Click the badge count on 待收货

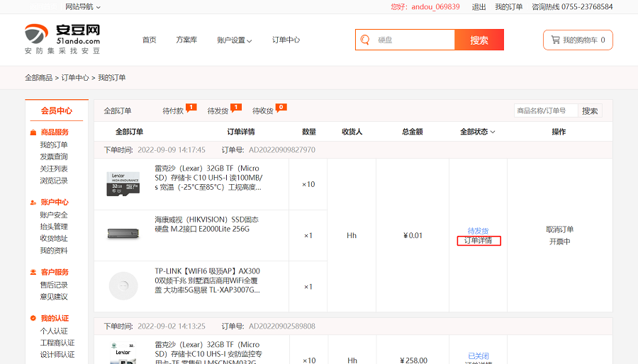281,107
